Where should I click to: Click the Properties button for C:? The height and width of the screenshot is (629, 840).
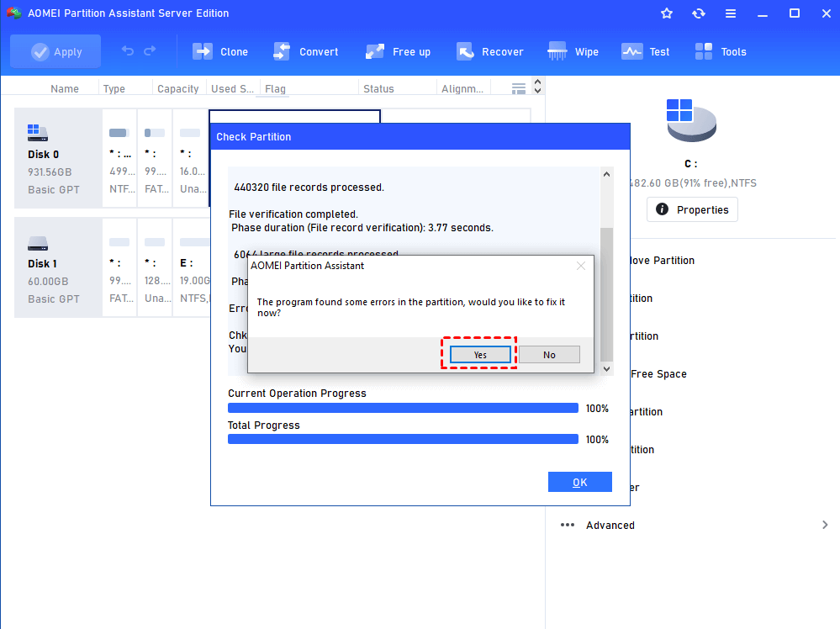pos(692,209)
